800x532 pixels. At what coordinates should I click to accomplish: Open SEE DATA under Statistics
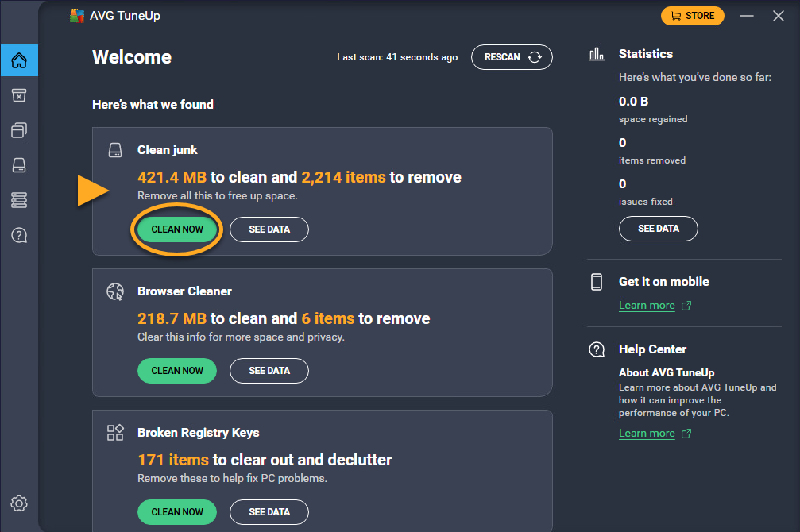click(x=658, y=229)
